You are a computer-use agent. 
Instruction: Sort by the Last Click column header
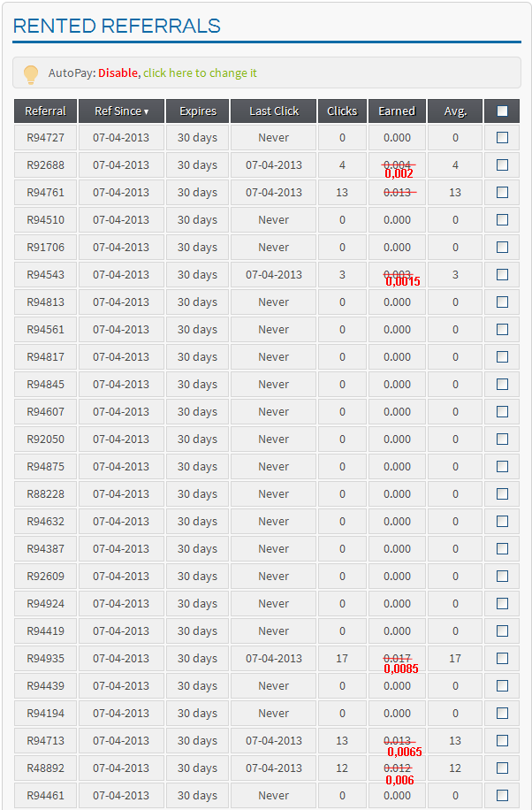tap(274, 111)
